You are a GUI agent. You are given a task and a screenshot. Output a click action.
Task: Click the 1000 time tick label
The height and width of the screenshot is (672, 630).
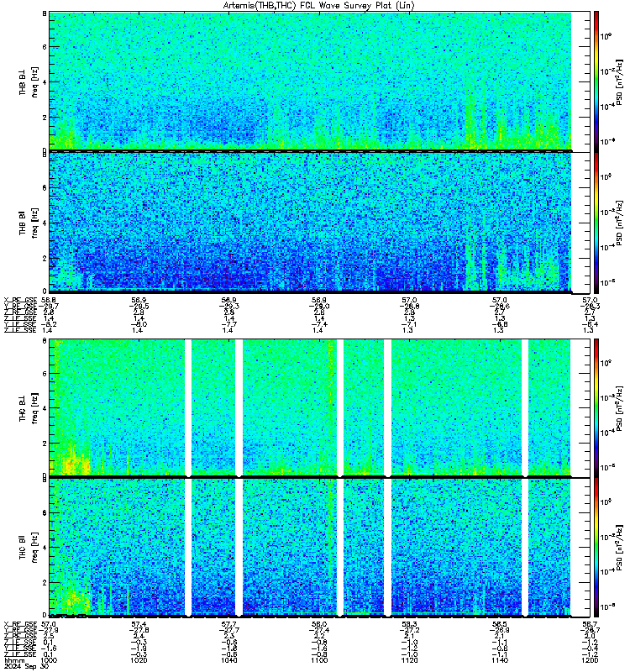[49, 660]
